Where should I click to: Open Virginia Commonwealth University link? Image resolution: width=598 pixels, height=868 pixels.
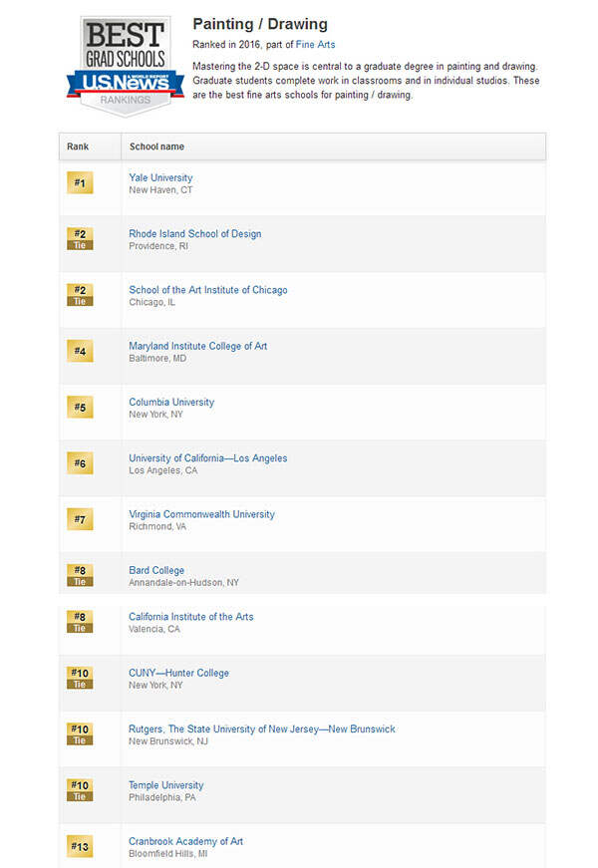201,514
